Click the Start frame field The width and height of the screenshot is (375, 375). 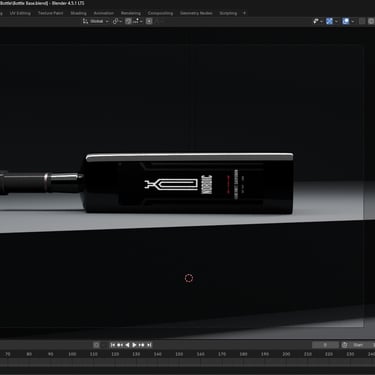(362, 345)
